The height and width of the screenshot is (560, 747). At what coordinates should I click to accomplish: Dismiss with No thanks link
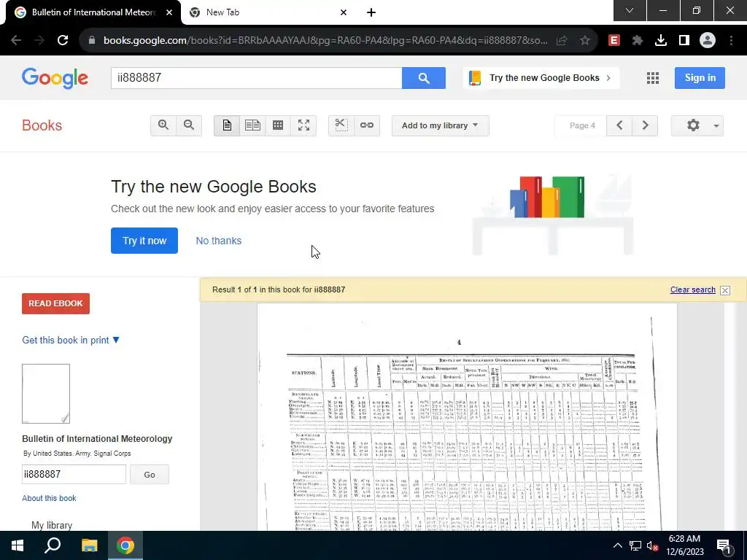(219, 241)
